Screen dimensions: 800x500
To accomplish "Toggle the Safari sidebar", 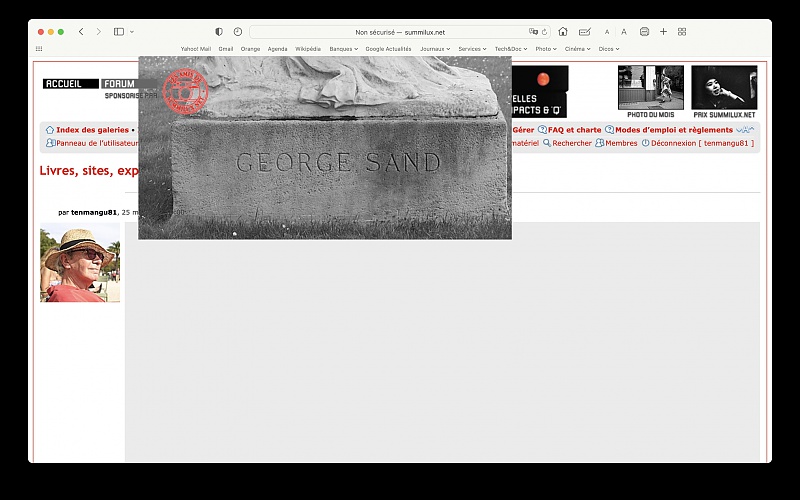I will (119, 32).
